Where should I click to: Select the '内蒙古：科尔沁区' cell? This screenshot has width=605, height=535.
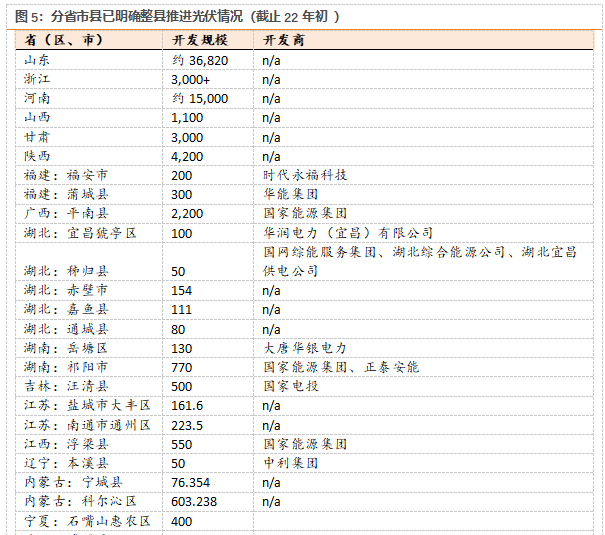coord(80,501)
